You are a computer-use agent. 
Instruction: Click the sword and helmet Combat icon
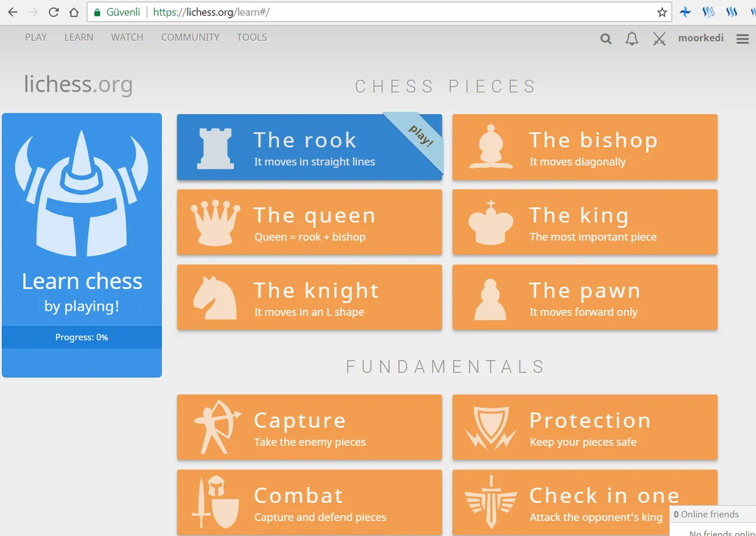coord(216,502)
